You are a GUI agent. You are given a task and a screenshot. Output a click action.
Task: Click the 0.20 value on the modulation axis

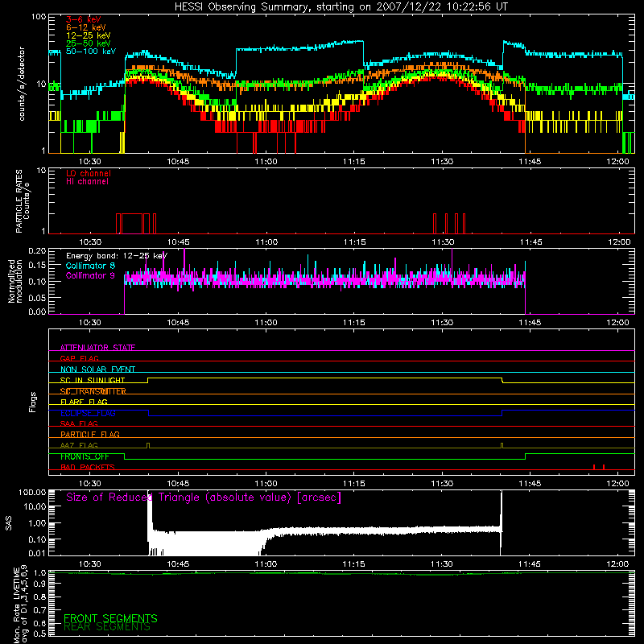37,251
